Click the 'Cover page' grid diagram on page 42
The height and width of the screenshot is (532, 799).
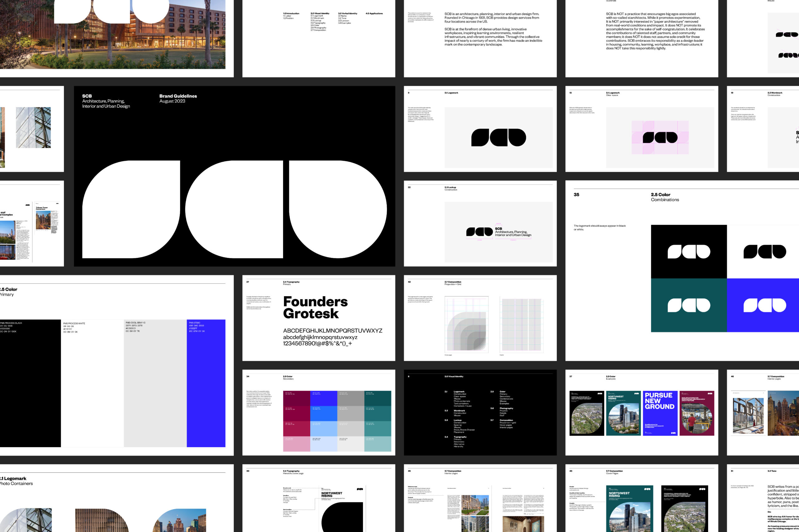tap(467, 325)
